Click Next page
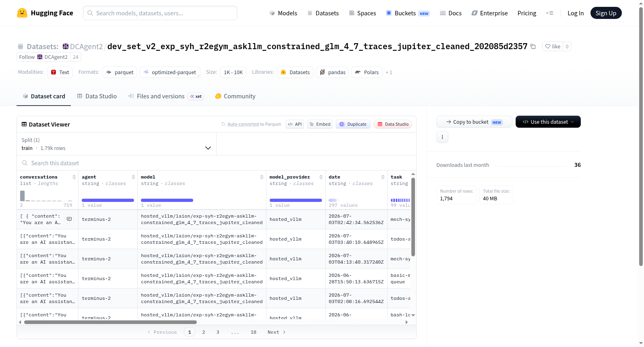 point(277,332)
